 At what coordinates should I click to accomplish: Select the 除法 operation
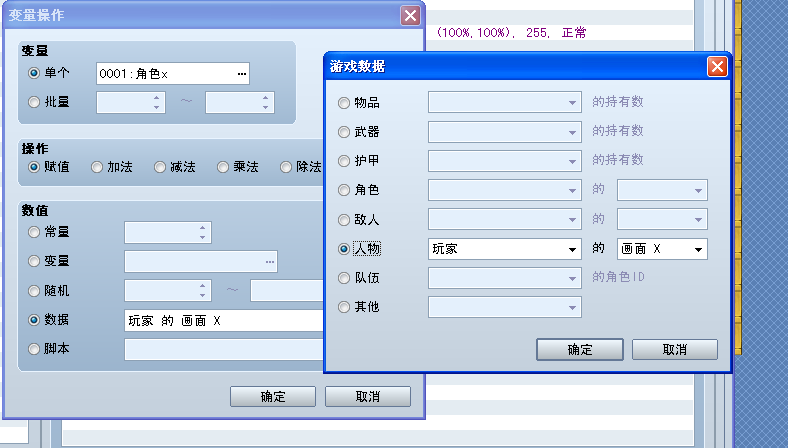286,167
